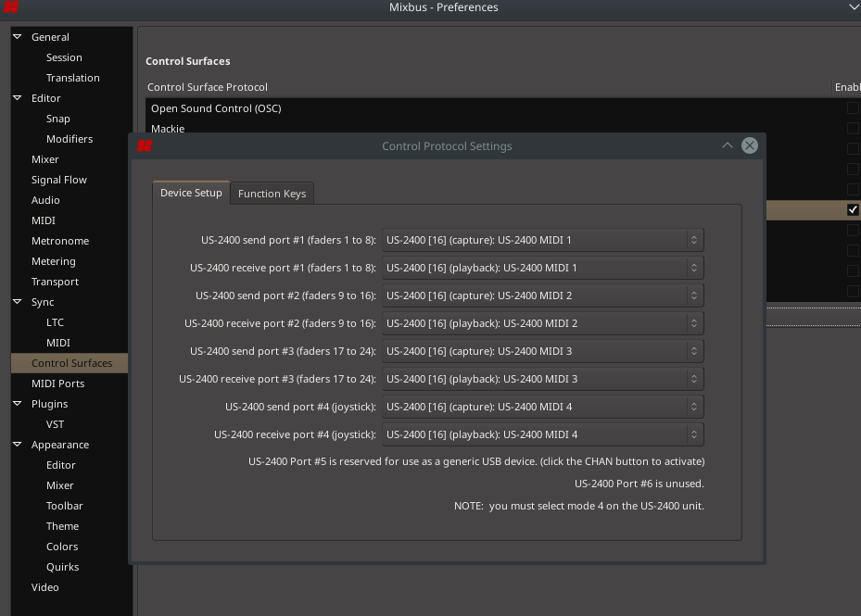
Task: Collapse the General tree section
Action: pyautogui.click(x=17, y=37)
